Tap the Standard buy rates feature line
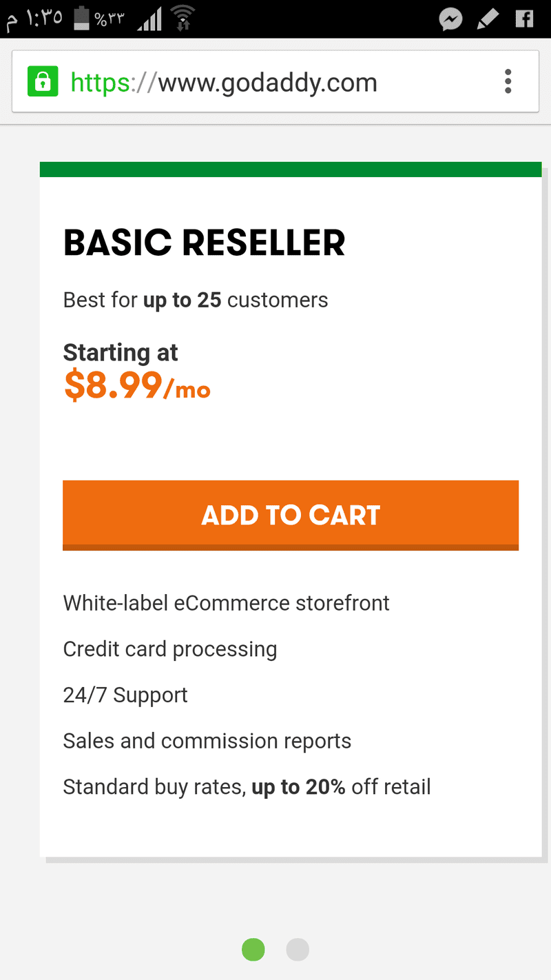This screenshot has height=980, width=551. 247,786
